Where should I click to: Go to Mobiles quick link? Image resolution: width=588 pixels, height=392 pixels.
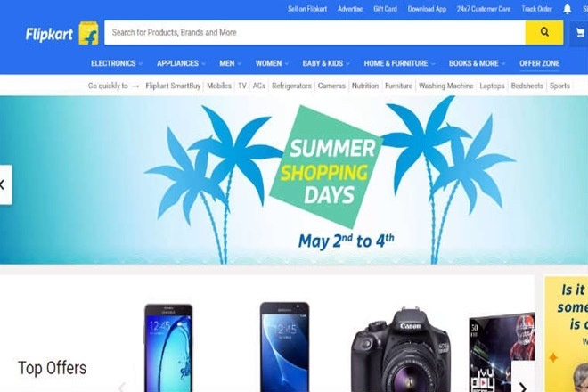tap(219, 86)
